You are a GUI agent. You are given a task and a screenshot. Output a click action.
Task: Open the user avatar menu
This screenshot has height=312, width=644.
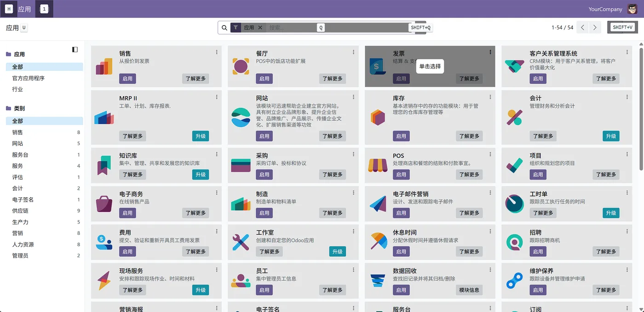(x=632, y=9)
